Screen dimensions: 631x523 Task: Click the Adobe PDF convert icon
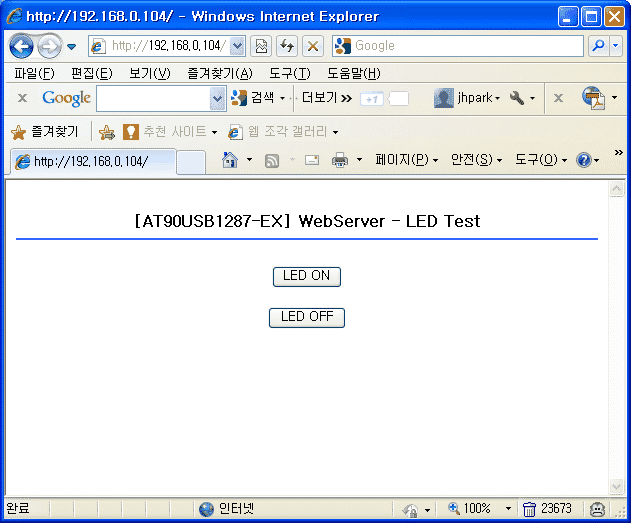point(594,98)
